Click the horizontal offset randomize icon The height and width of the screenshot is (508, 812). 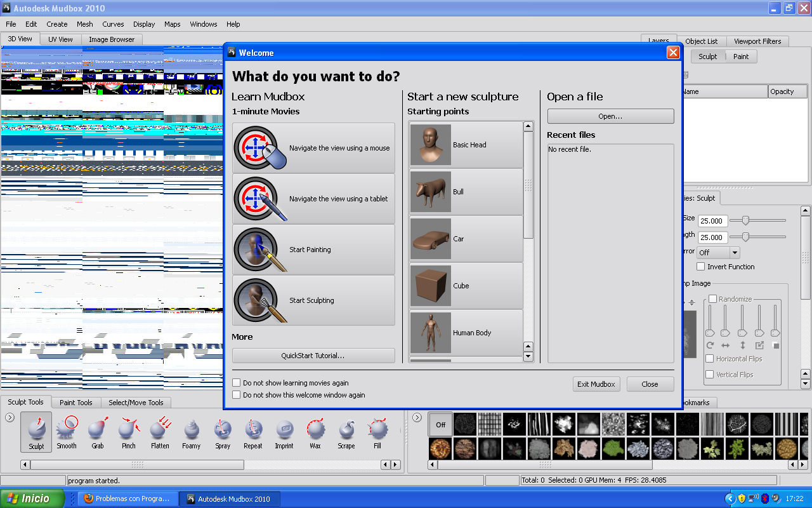726,345
